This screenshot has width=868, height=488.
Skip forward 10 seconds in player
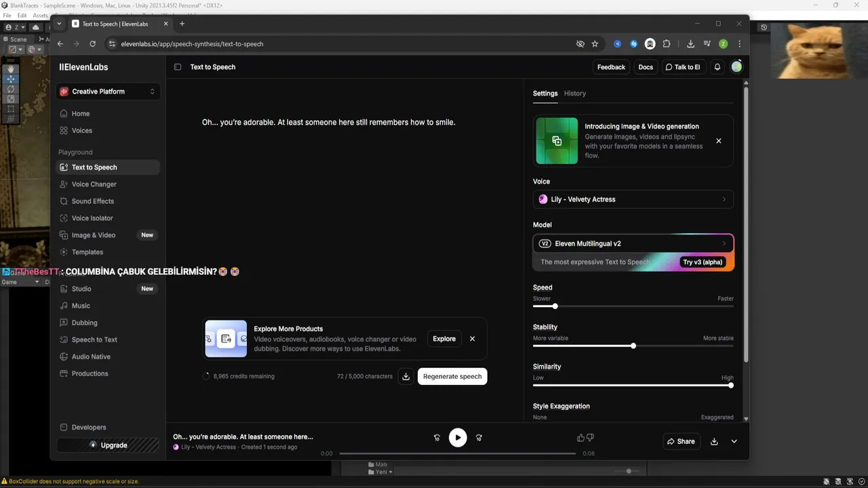[x=479, y=438]
